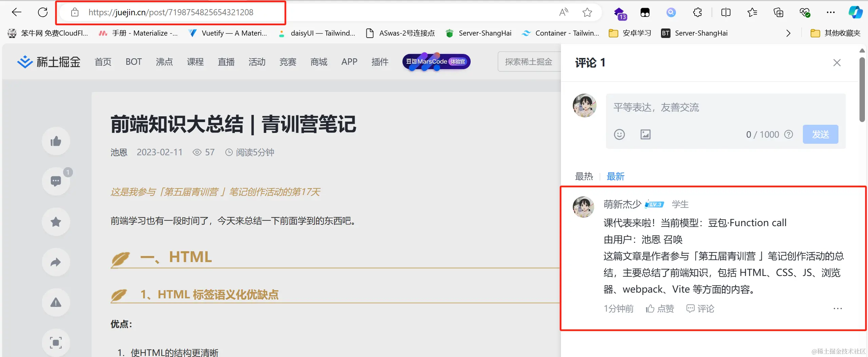Image resolution: width=868 pixels, height=357 pixels.
Task: Open the browser Extensions puzzle icon
Action: 697,13
